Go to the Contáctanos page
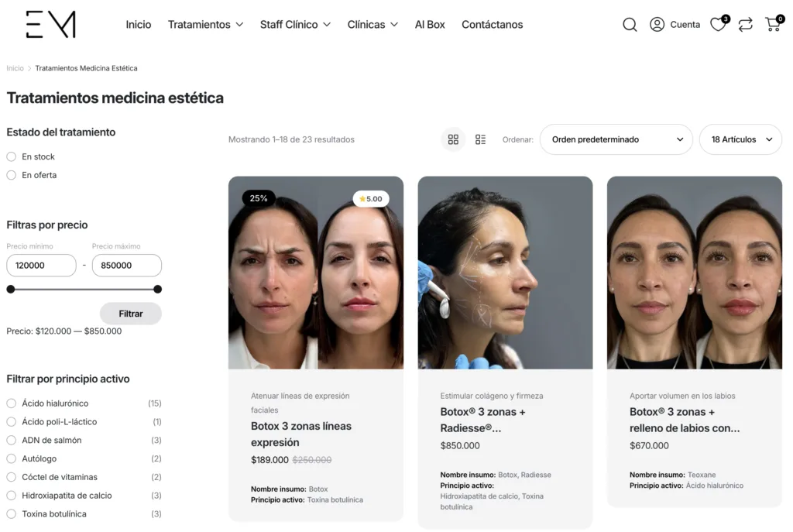This screenshot has width=793, height=532. (492, 25)
